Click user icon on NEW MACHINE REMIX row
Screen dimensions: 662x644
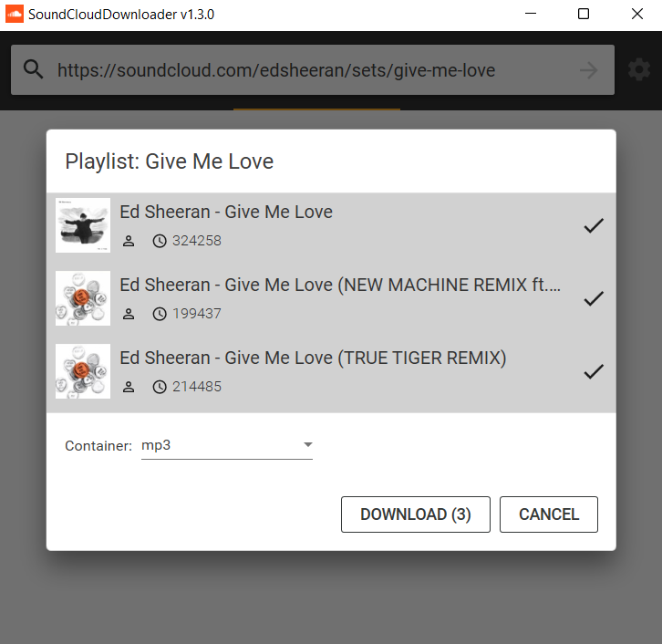129,314
